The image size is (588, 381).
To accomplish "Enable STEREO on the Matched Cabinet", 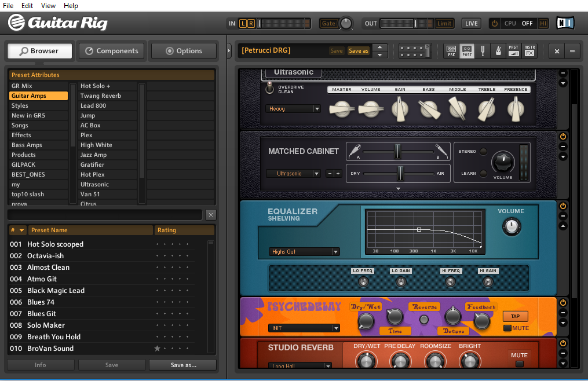I will [x=483, y=152].
